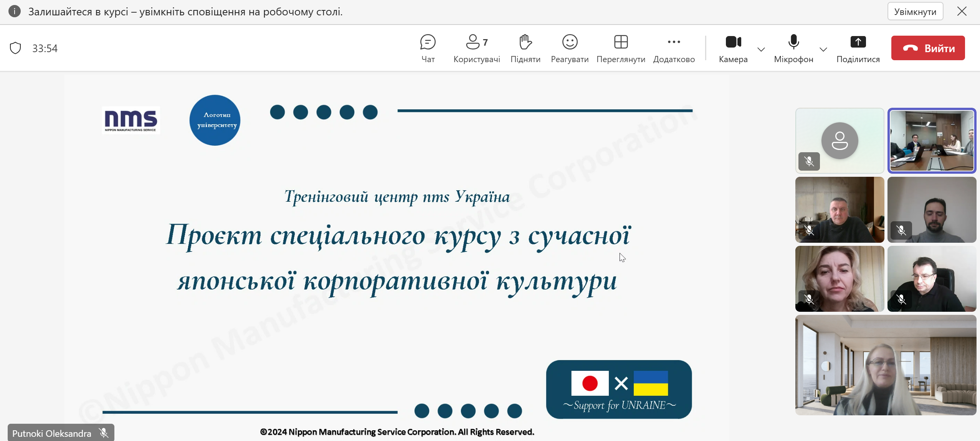Image resolution: width=980 pixels, height=441 pixels.
Task: Select the conference room video tile
Action: tap(932, 141)
